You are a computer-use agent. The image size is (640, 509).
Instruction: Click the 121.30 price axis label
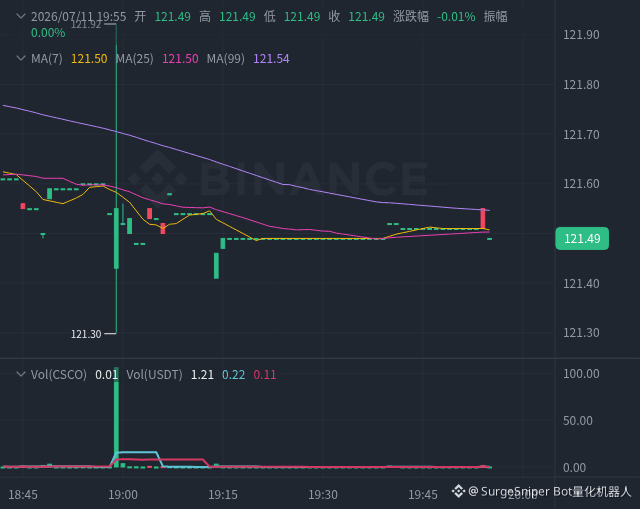(581, 333)
